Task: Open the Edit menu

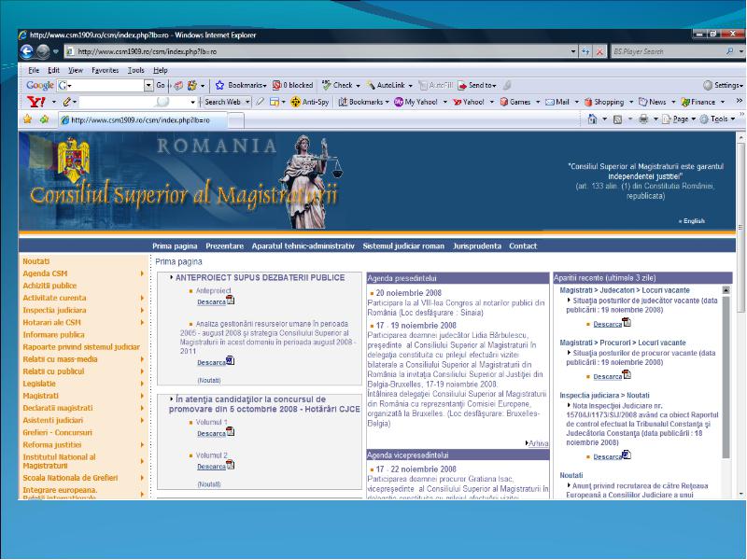Action: pos(53,70)
